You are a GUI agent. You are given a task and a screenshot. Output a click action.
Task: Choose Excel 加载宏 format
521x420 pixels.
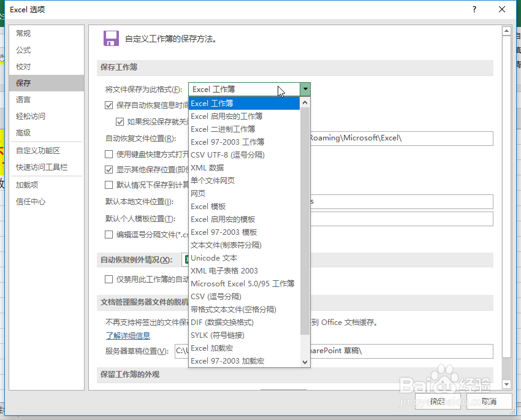coord(244,348)
